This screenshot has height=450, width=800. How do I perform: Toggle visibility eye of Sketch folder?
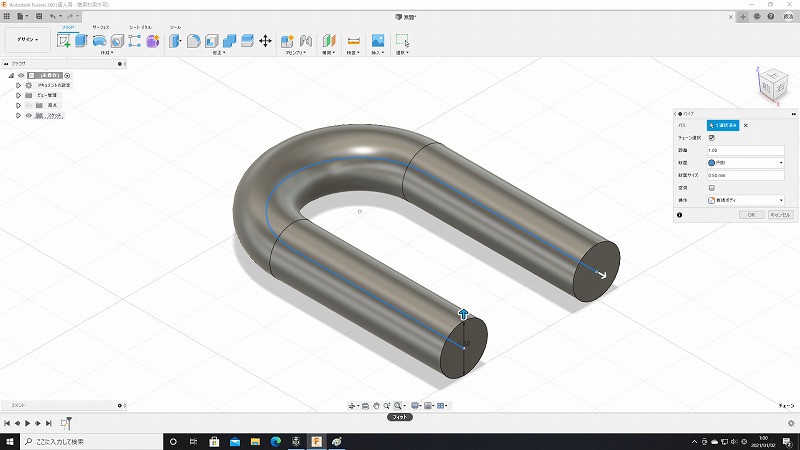tap(28, 116)
